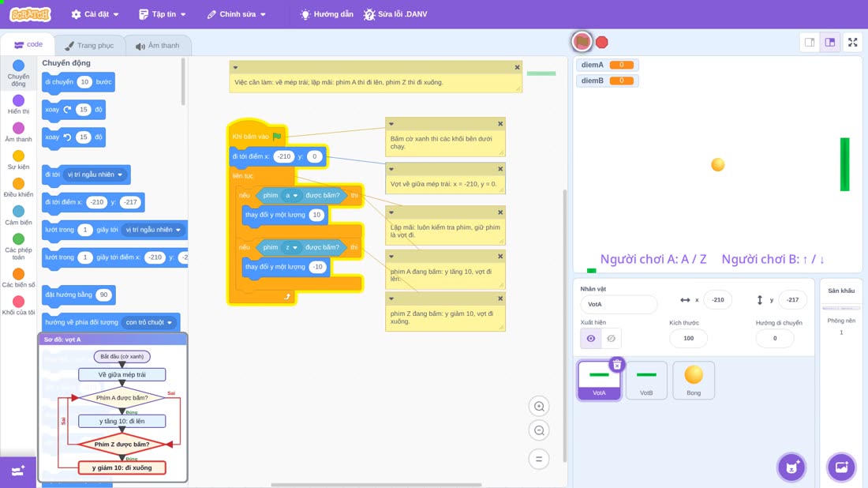The image size is (868, 488).
Task: Collapse the 'Bấm cờ xanh' comment
Action: pyautogui.click(x=391, y=124)
